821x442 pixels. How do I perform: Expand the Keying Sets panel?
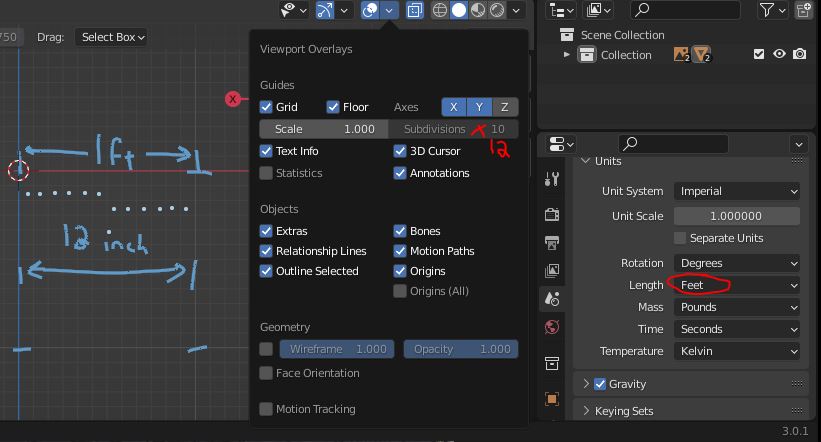586,411
